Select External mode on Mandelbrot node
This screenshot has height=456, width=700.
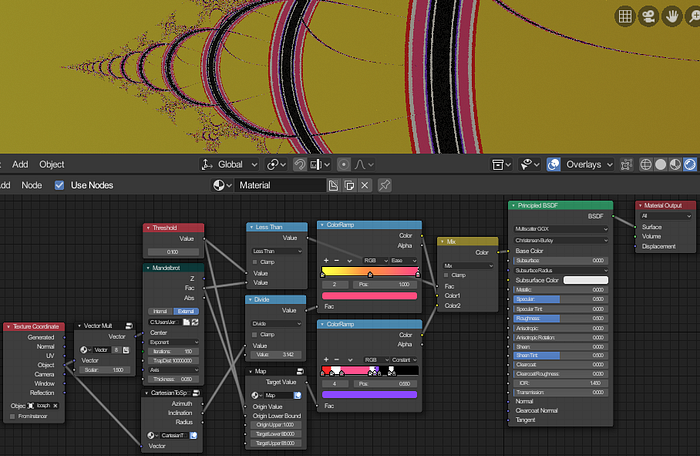pos(186,311)
